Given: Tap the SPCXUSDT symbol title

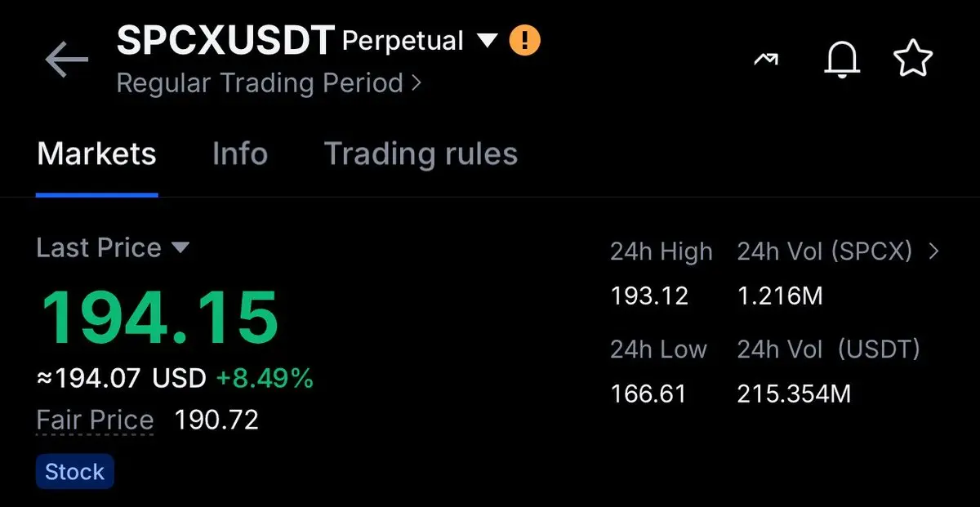Looking at the screenshot, I should [225, 40].
